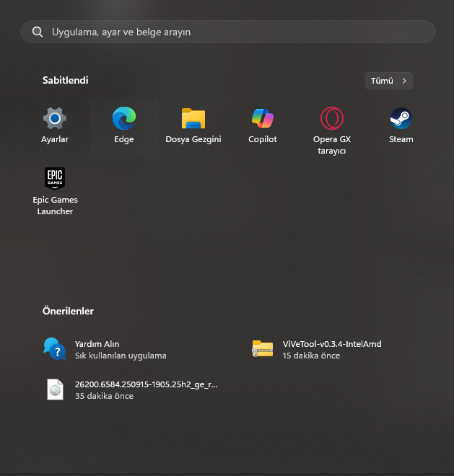Expand all apps with the Tümü button
Image resolution: width=454 pixels, height=476 pixels.
point(388,81)
